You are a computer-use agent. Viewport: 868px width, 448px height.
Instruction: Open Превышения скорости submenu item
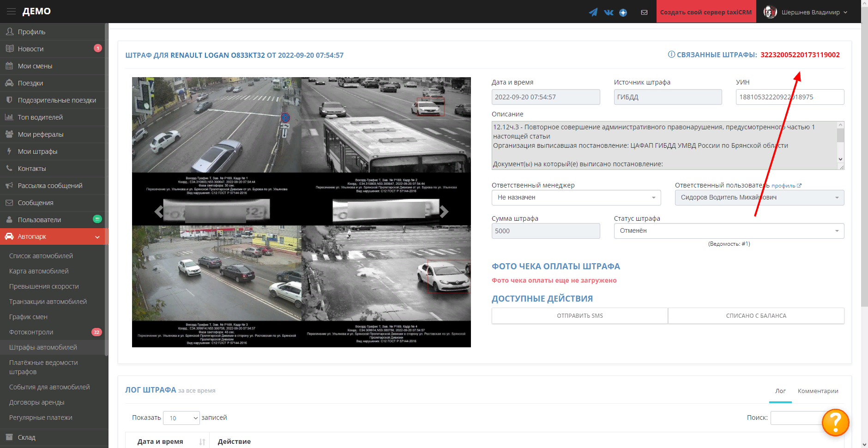[44, 286]
